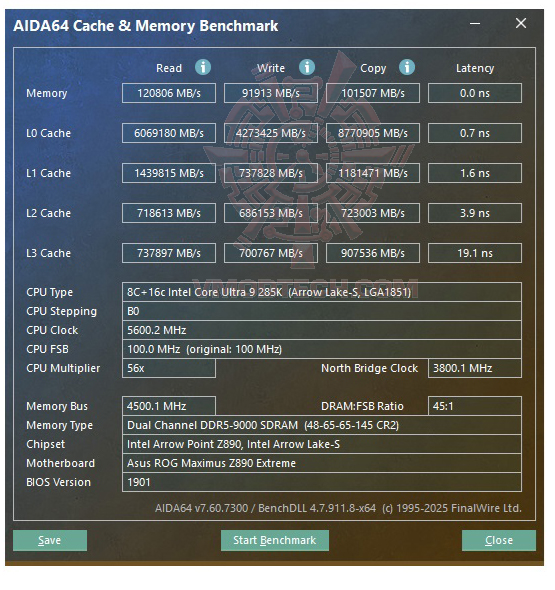Click the Read column header label
This screenshot has height=590, width=555.
pyautogui.click(x=169, y=68)
